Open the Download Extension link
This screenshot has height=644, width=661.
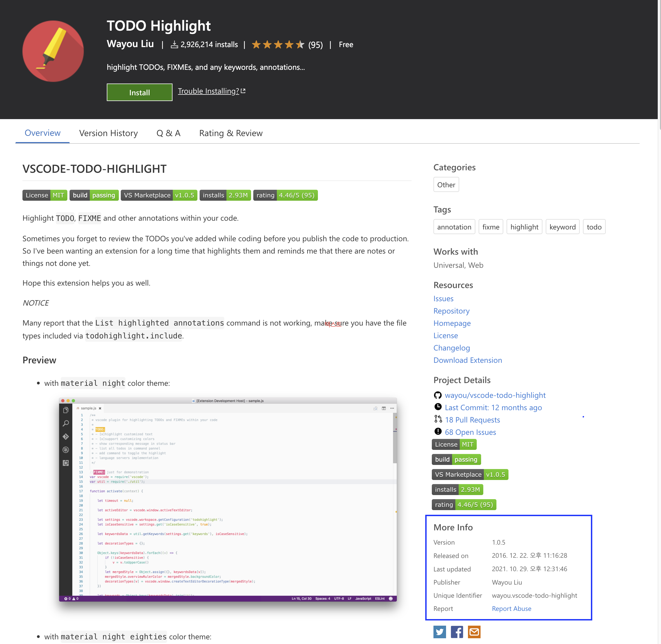467,360
